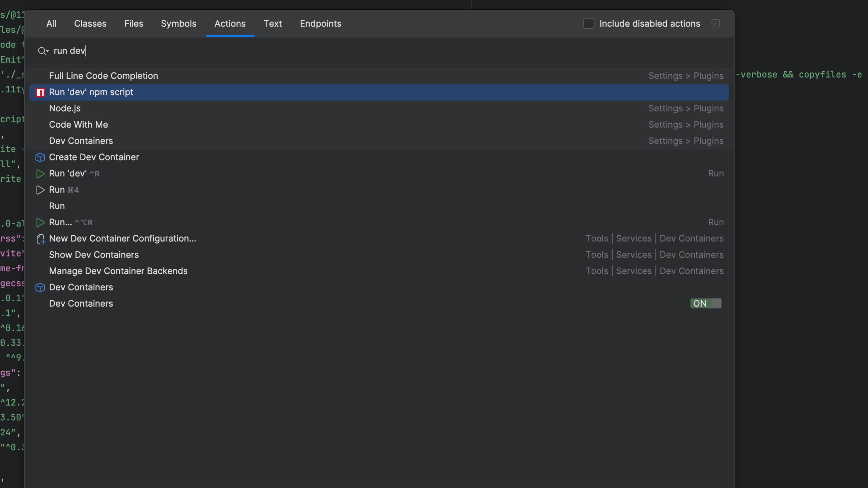Viewport: 868px width, 488px height.
Task: Click the npm icon beside Run 'dev' npm script
Action: pyautogui.click(x=40, y=92)
